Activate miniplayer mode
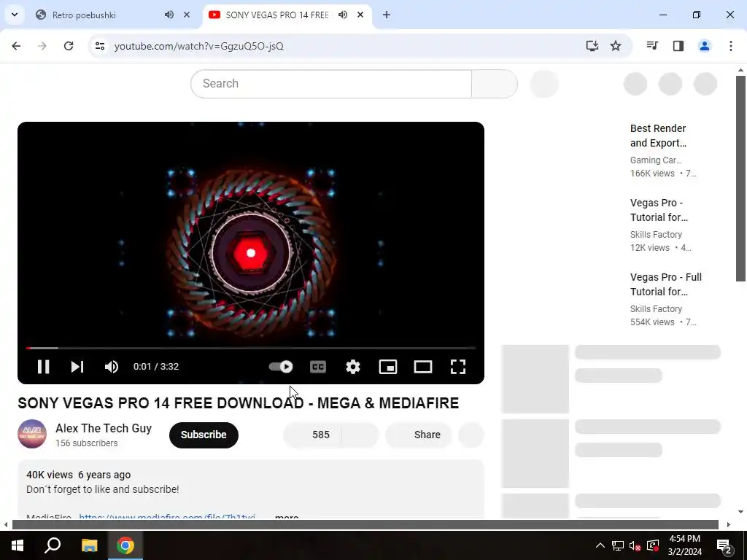Screen dimensions: 747x560 pyautogui.click(x=388, y=367)
